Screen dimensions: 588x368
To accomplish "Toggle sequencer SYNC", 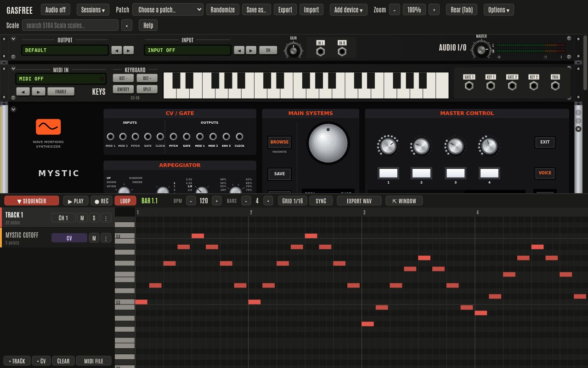I will coord(321,201).
